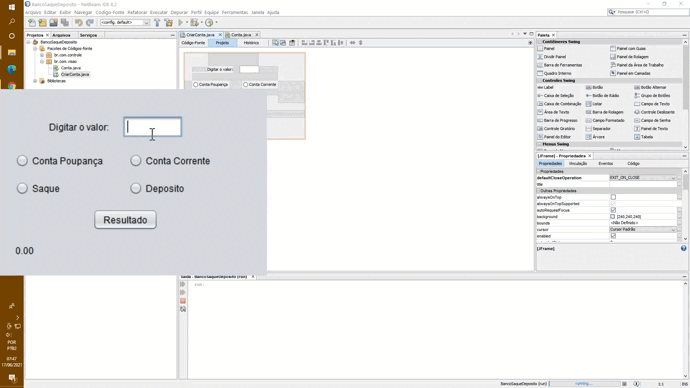The image size is (690, 388).
Task: Select Botão de Rádio in the palette
Action: [602, 95]
